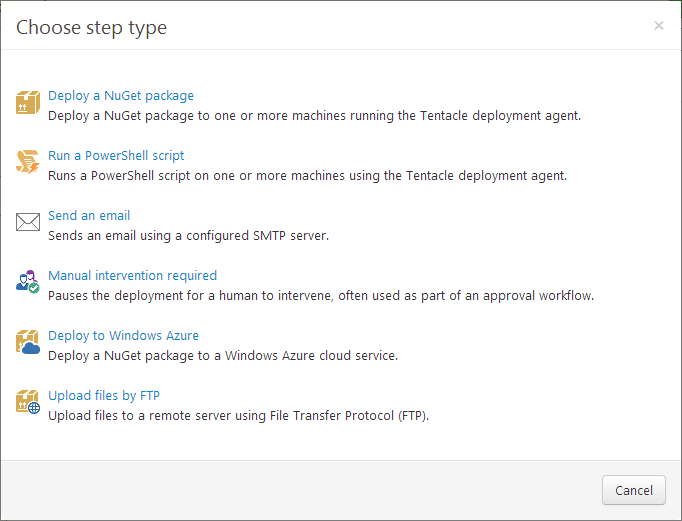Click the Windows Azure cloud icon

point(27,342)
